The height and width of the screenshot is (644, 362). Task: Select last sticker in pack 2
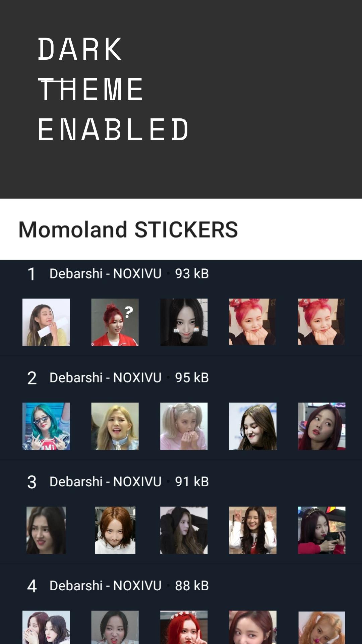point(322,426)
